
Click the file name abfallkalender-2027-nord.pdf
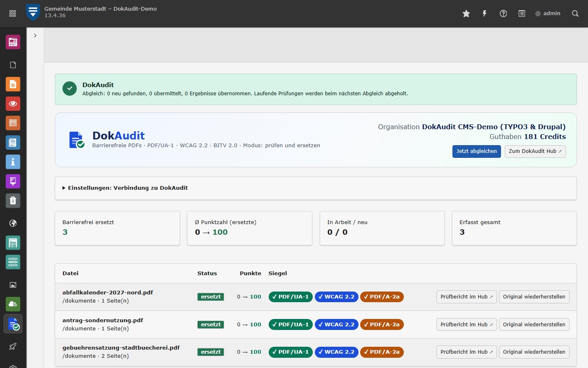[108, 293]
